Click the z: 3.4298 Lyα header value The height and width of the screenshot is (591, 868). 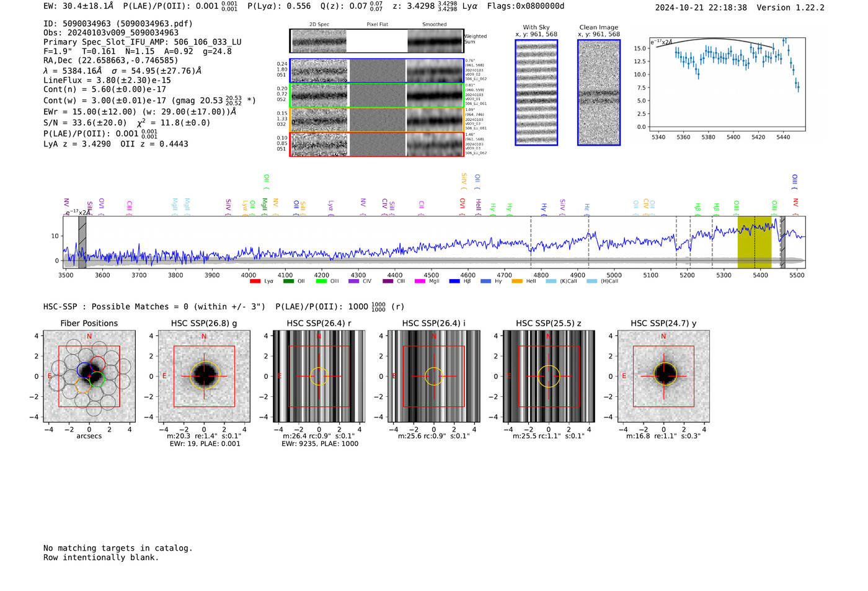point(435,6)
